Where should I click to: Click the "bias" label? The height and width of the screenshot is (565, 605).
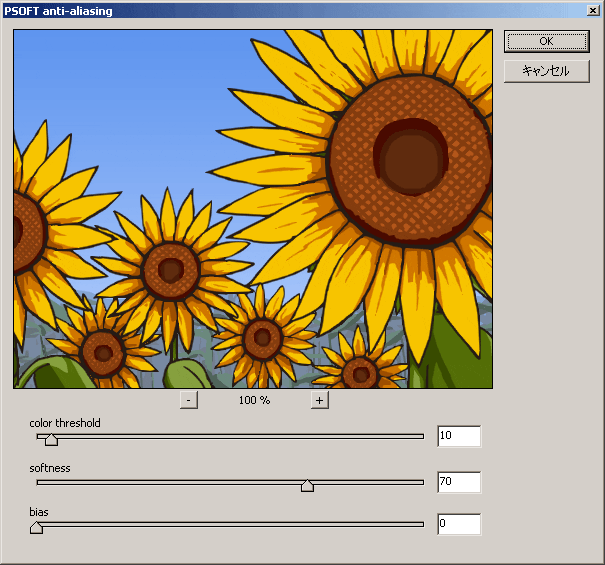pyautogui.click(x=39, y=512)
